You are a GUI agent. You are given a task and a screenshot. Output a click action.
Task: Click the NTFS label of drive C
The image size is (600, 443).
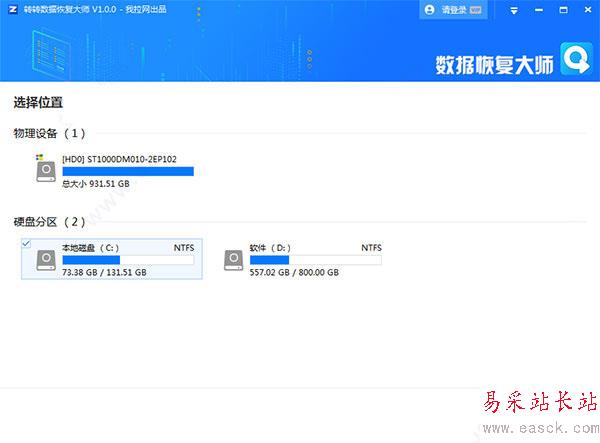click(x=184, y=248)
